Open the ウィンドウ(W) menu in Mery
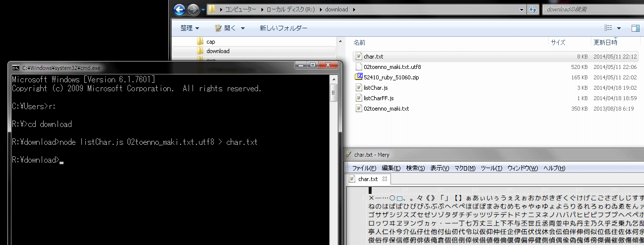Viewport: 644px width, 245px height. (x=522, y=168)
